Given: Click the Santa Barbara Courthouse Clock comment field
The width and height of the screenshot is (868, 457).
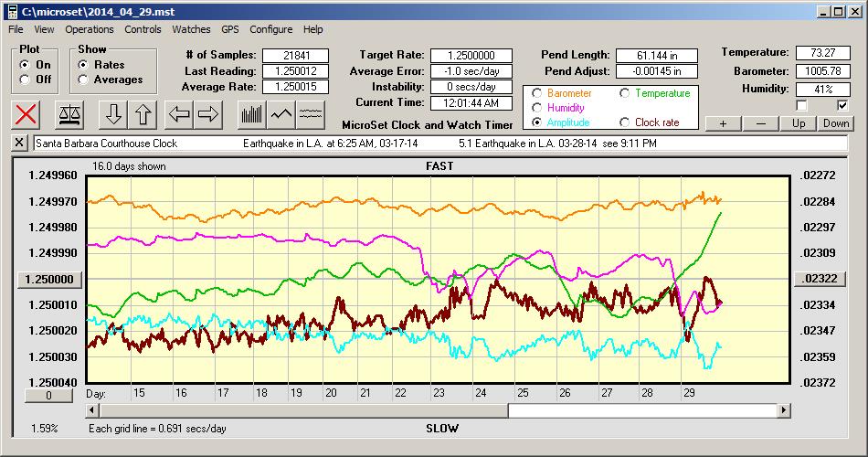Looking at the screenshot, I should coord(440,143).
